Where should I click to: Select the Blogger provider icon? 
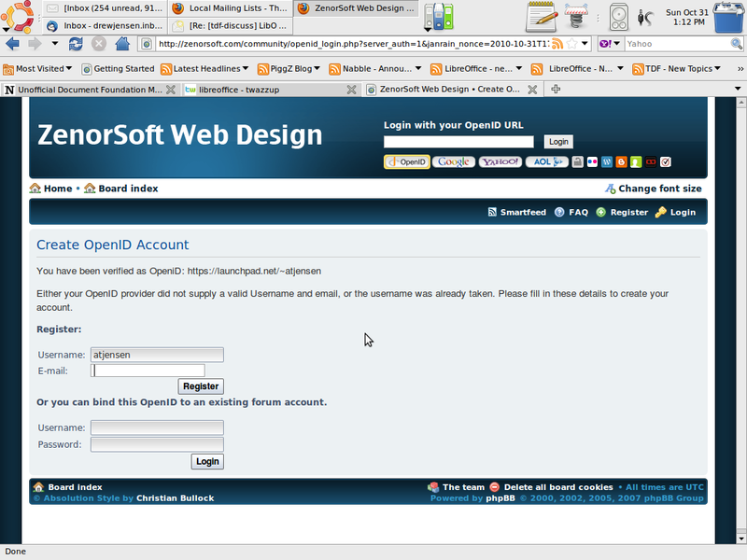point(621,161)
